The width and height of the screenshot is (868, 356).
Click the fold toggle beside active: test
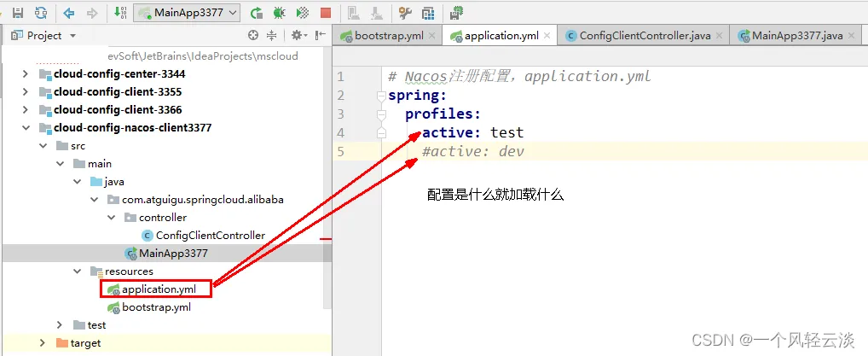[381, 132]
